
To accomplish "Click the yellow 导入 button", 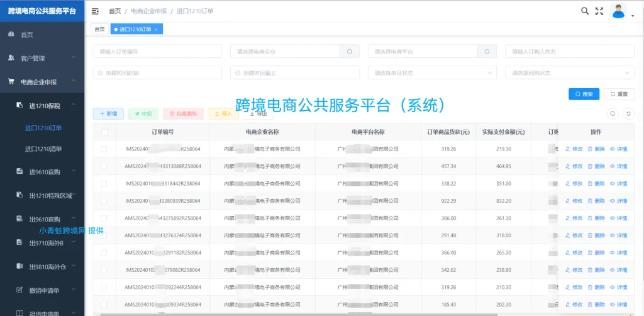I will point(223,114).
